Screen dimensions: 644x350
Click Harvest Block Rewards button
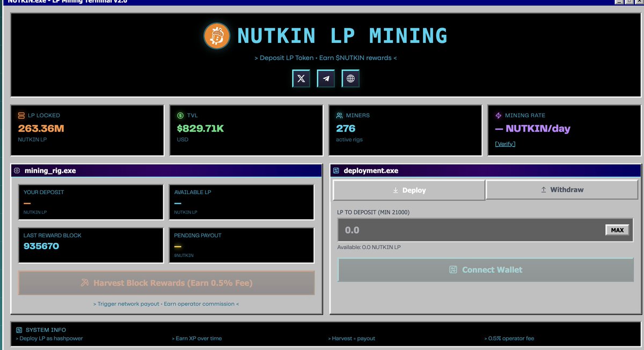166,283
